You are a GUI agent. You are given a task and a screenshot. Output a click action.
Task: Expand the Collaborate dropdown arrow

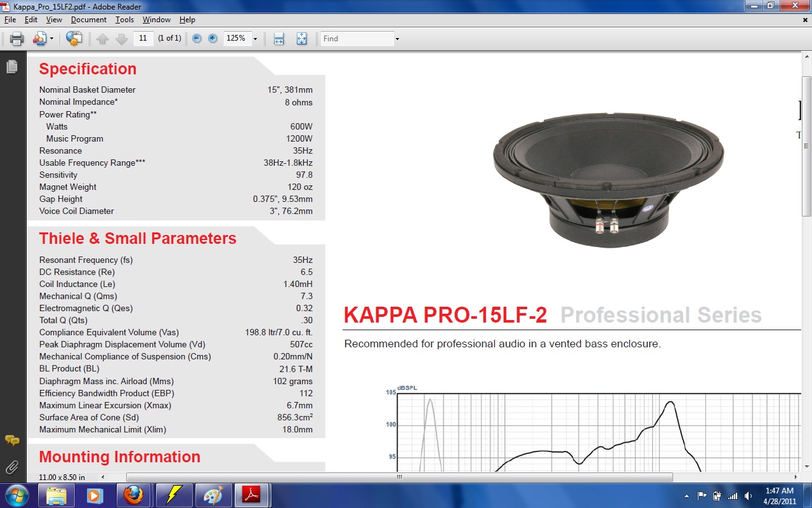click(51, 39)
